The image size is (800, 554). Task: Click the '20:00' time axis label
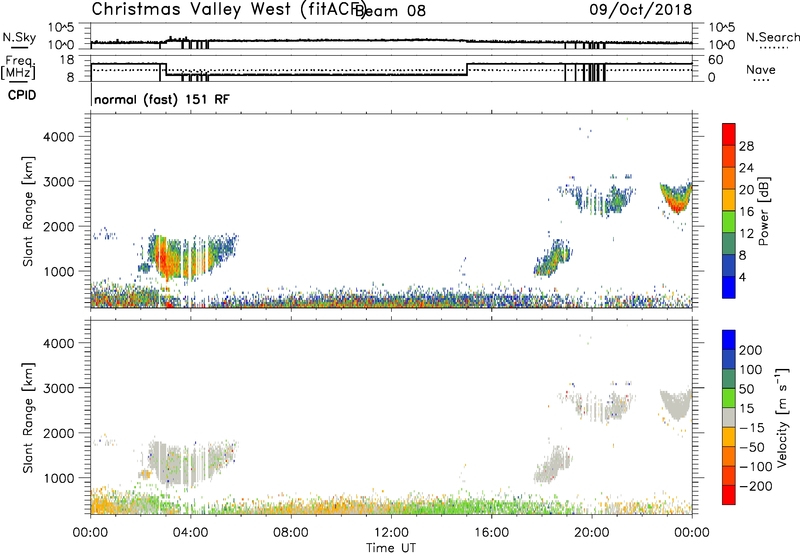point(591,533)
